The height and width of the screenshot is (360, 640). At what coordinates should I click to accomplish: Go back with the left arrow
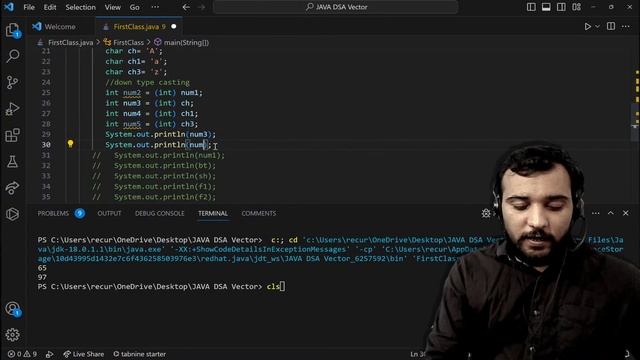(x=186, y=7)
